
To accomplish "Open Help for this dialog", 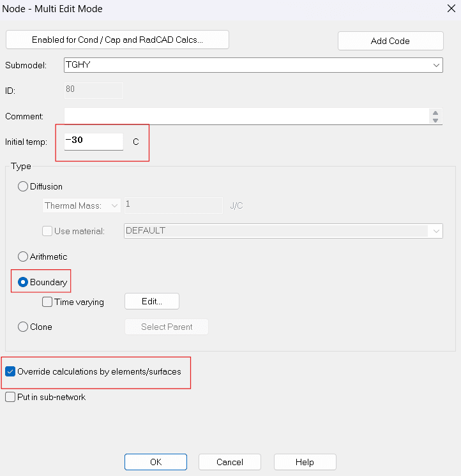I will point(305,462).
